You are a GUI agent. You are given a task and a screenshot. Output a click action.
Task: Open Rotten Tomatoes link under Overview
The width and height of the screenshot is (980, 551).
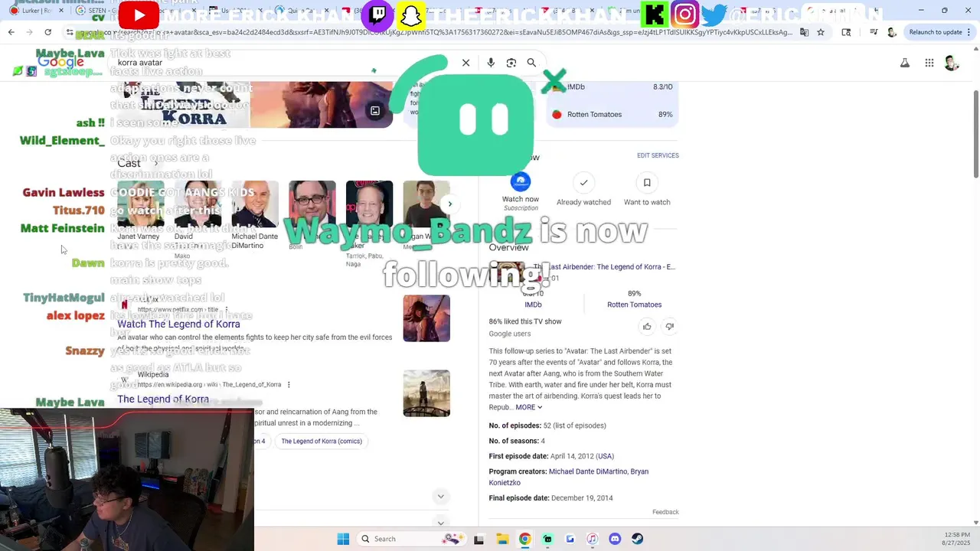click(634, 305)
